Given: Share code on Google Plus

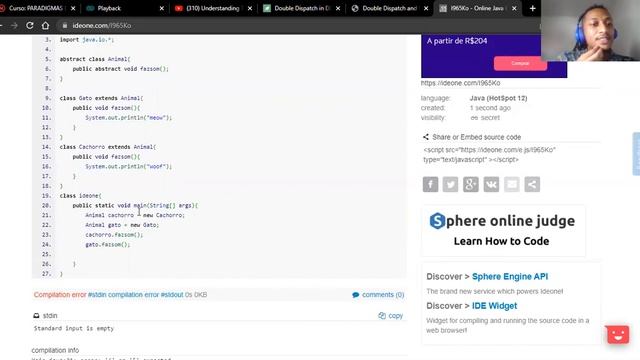Looking at the screenshot, I should (471, 184).
